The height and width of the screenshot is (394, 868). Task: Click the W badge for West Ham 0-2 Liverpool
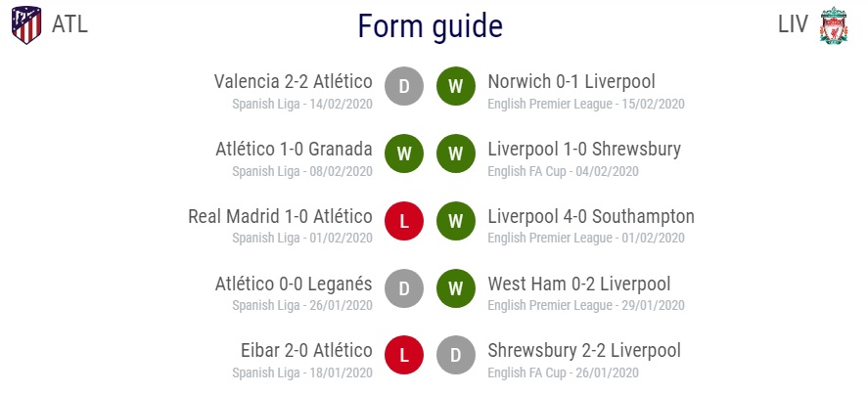[x=456, y=288]
